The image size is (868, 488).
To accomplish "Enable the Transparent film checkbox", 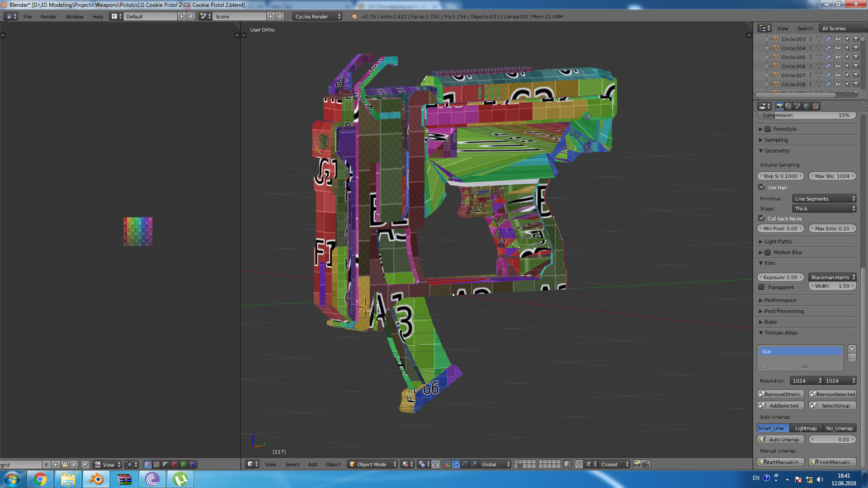I will [x=762, y=287].
